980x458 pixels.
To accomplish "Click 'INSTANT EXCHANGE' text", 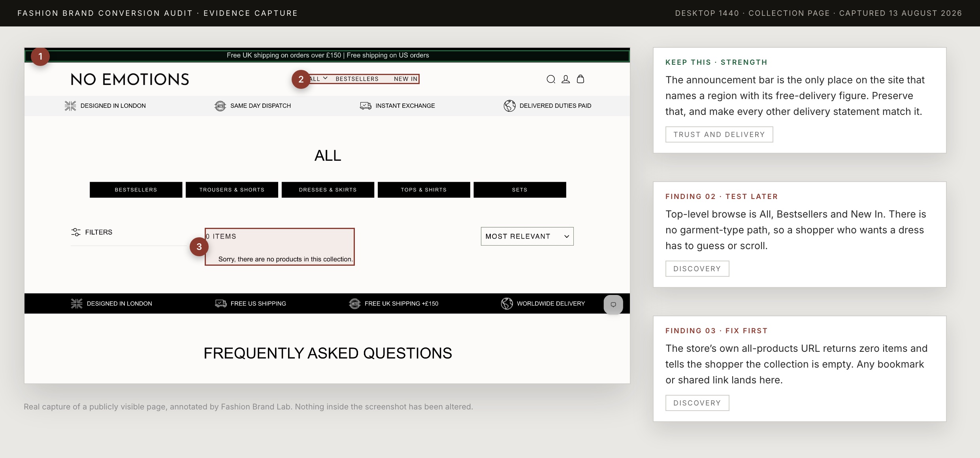I will [405, 106].
